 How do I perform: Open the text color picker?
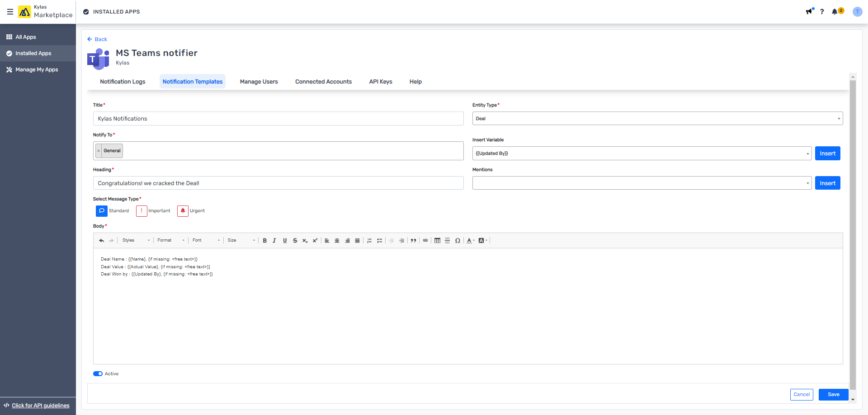pyautogui.click(x=471, y=241)
